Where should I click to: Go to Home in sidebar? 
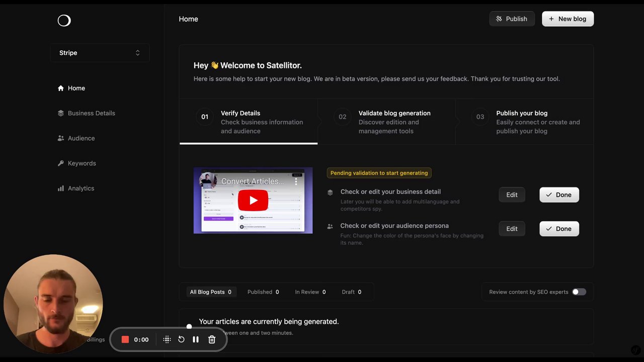(71, 88)
